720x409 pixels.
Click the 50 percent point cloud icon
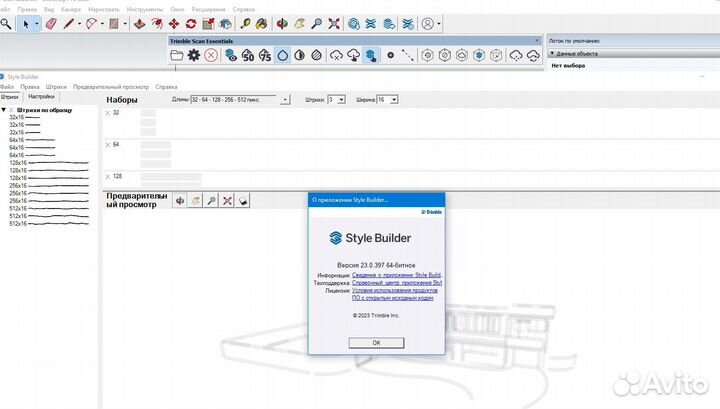click(248, 56)
